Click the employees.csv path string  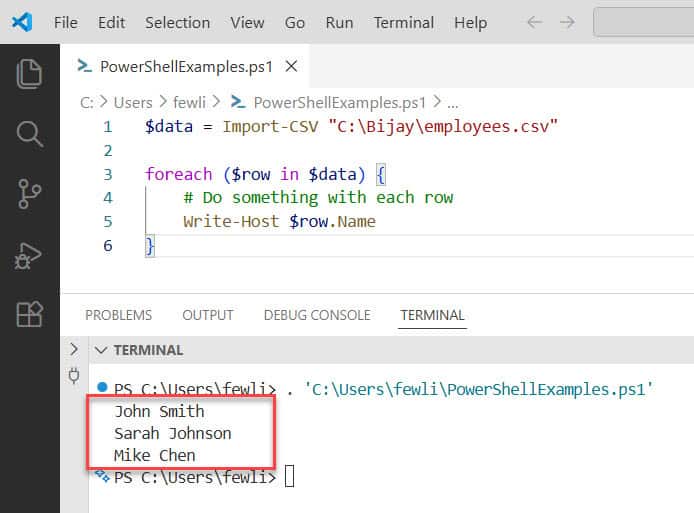(443, 127)
